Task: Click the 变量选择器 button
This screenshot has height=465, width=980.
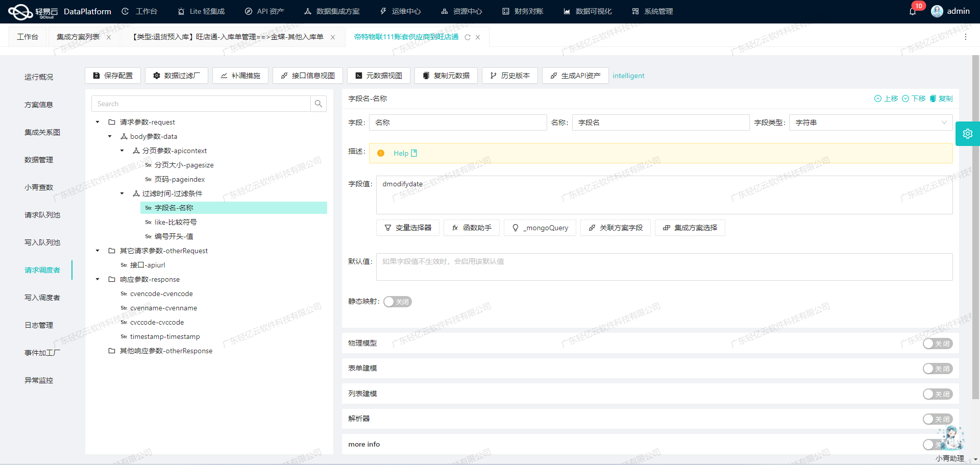Action: click(408, 228)
